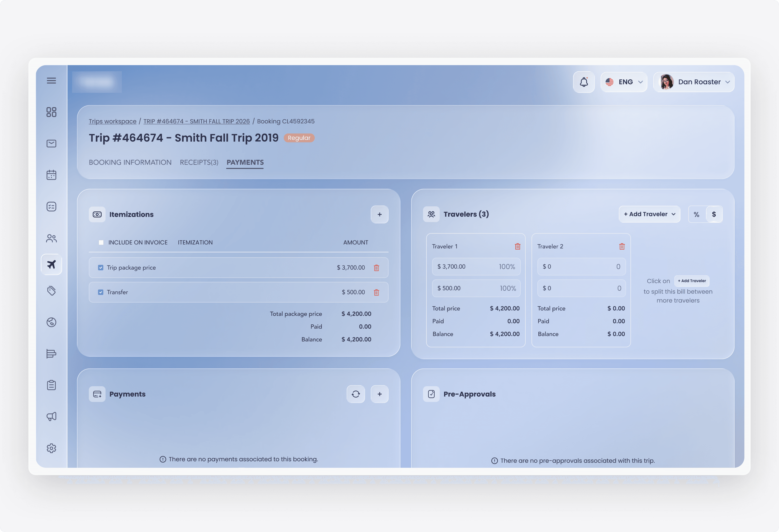Add a new itemization with plus button

380,214
